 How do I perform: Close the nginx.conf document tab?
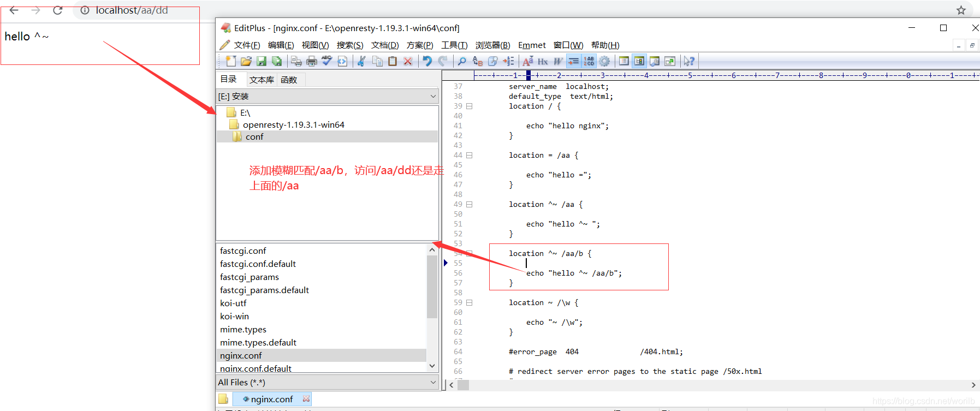click(306, 398)
